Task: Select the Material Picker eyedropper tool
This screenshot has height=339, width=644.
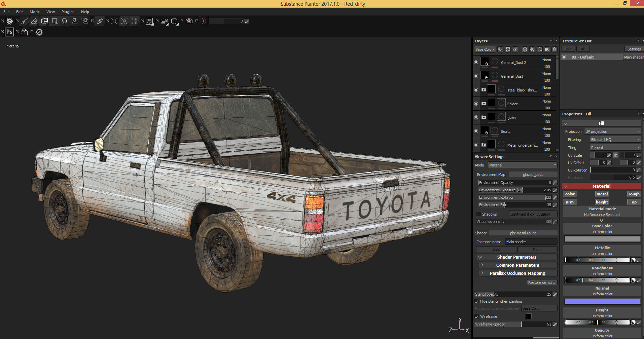Action: (100, 21)
